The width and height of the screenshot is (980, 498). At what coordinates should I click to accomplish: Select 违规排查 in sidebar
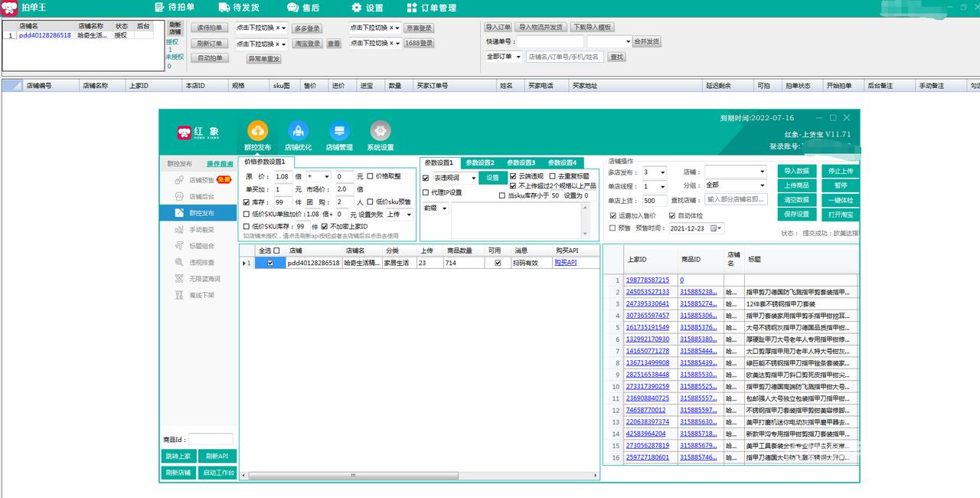point(198,262)
